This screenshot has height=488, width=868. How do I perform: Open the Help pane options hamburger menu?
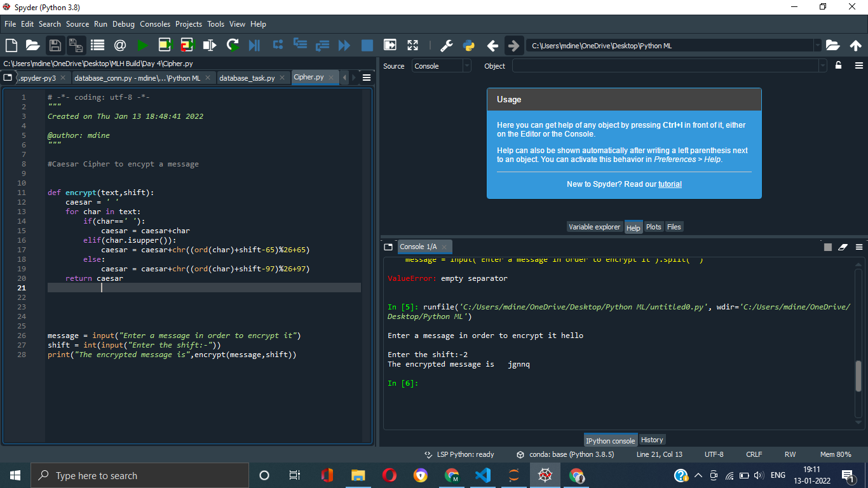click(859, 65)
